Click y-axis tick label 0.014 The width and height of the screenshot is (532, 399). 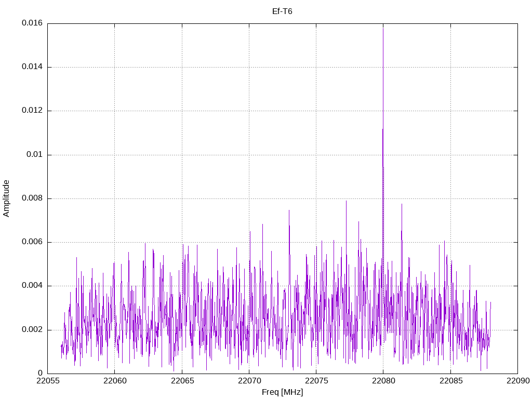(32, 66)
